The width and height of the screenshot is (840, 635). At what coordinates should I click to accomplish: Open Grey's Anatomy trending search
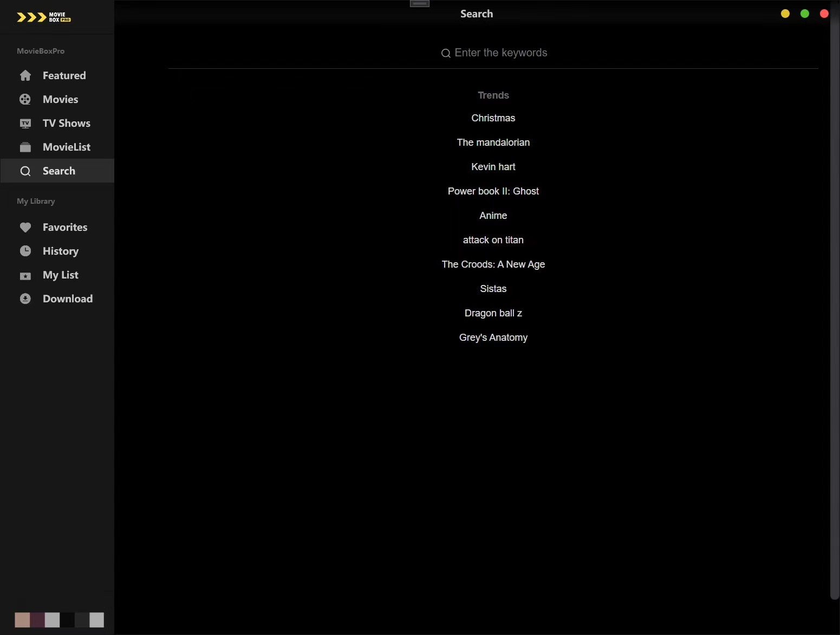click(x=493, y=337)
